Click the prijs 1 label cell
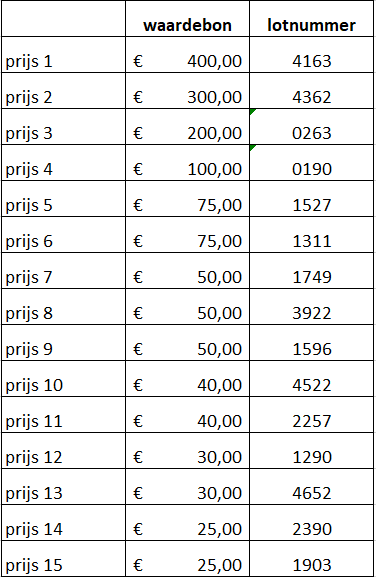This screenshot has width=376, height=577. click(x=63, y=55)
